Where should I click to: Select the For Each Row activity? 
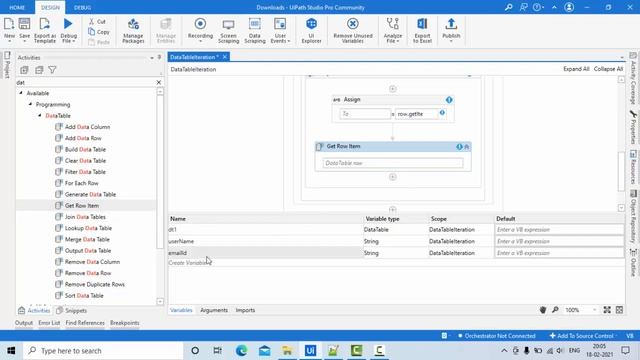click(82, 183)
